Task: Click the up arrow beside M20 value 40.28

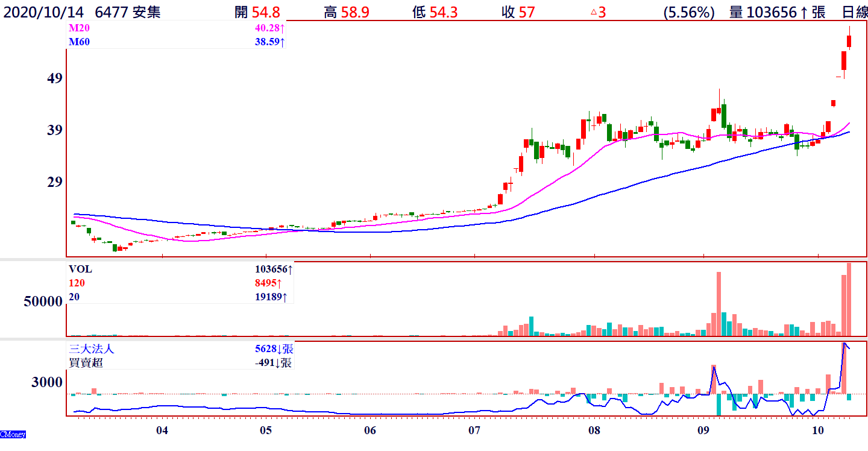Action: point(282,28)
